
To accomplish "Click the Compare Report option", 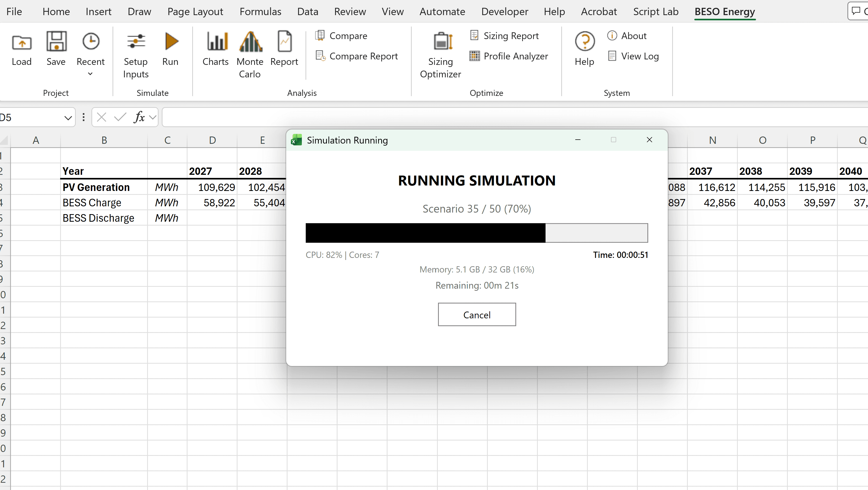I will 357,56.
